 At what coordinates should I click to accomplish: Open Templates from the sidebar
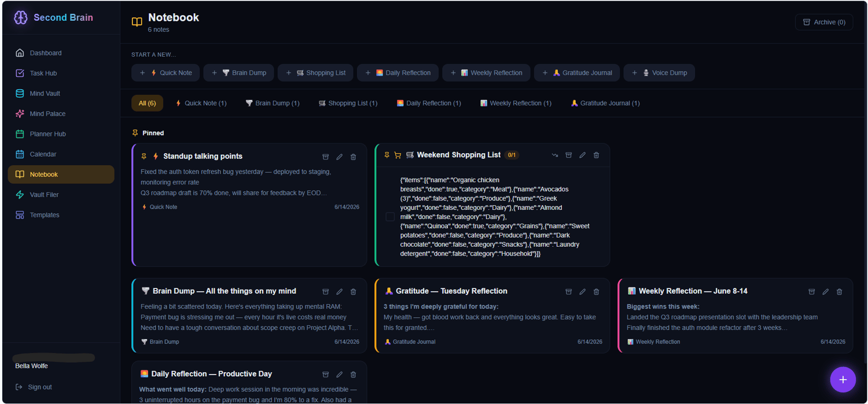point(61,214)
